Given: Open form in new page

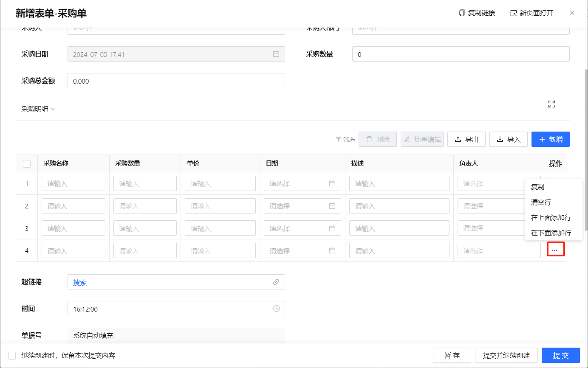Looking at the screenshot, I should (531, 13).
